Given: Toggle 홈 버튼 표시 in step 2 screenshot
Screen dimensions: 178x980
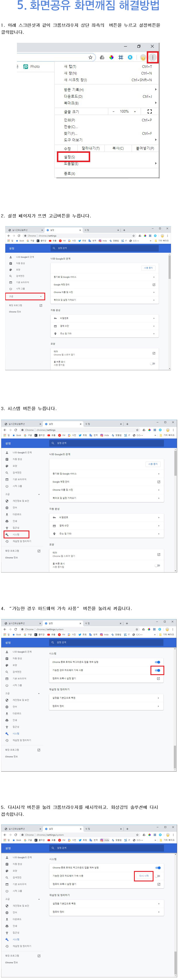Looking at the screenshot, I should pyautogui.click(x=152, y=363).
